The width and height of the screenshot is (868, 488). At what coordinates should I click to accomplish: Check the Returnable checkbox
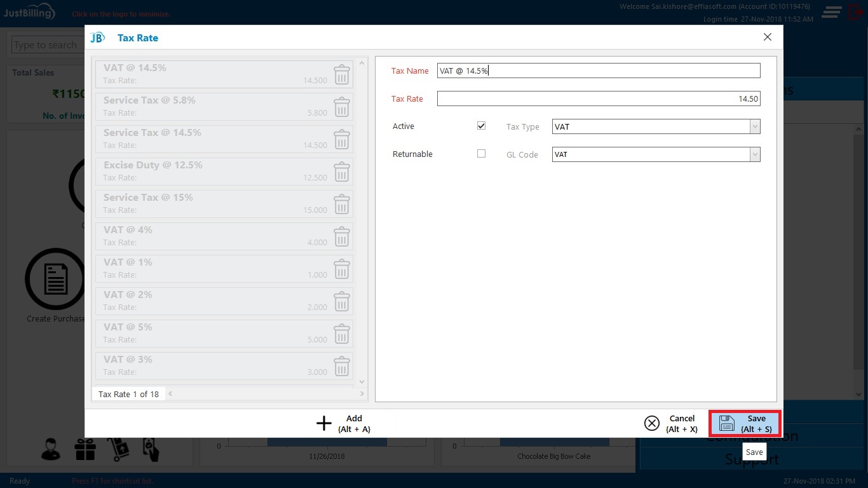click(481, 154)
